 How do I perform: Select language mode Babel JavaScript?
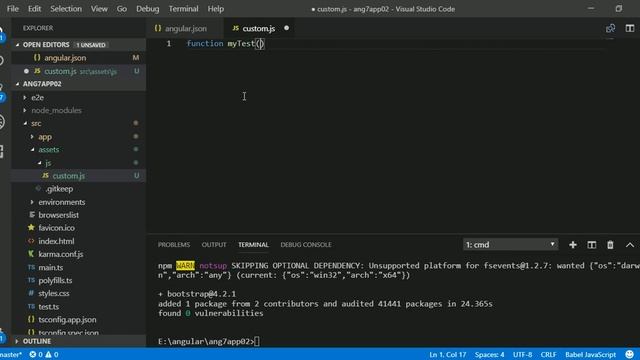(590, 355)
